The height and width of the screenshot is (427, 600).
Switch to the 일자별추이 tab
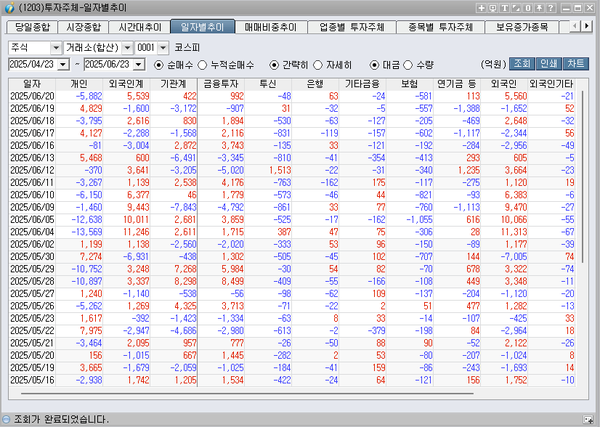(202, 27)
